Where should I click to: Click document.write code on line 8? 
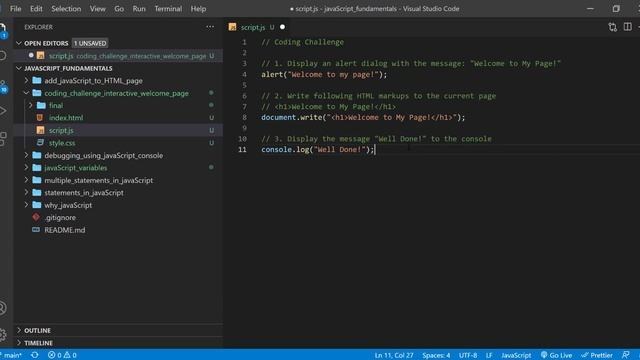click(x=363, y=117)
